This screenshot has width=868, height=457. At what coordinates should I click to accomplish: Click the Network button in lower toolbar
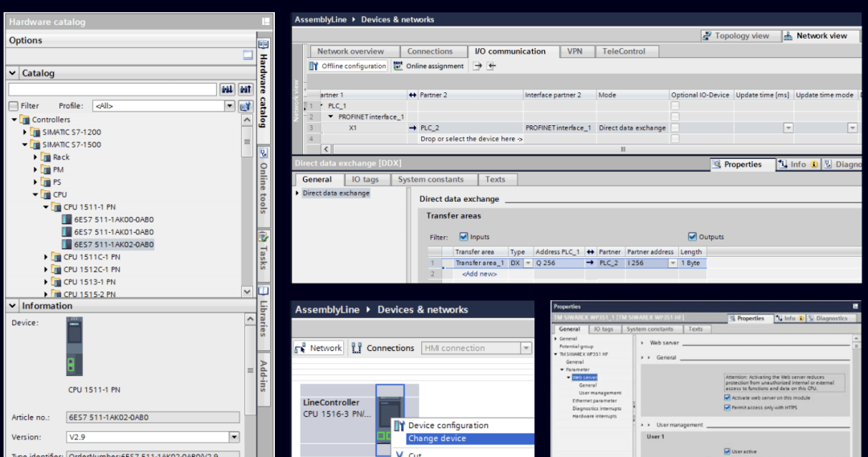point(319,348)
